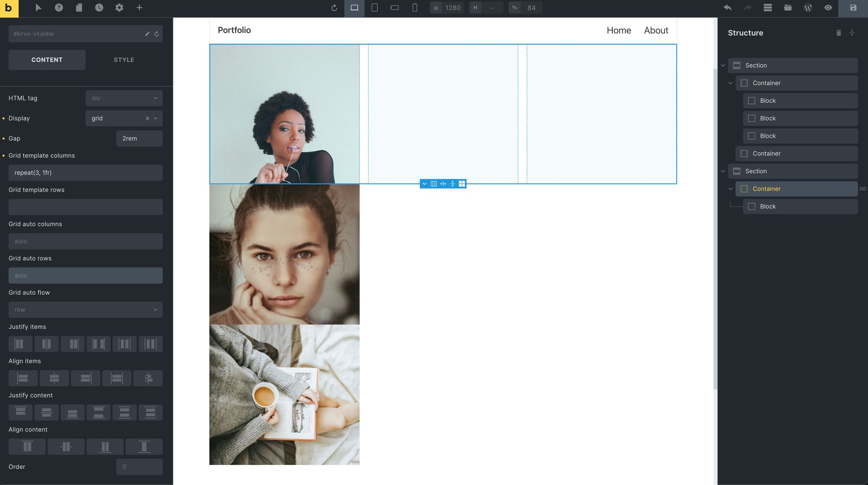The width and height of the screenshot is (868, 485).
Task: Set Align content to center
Action: 66,447
